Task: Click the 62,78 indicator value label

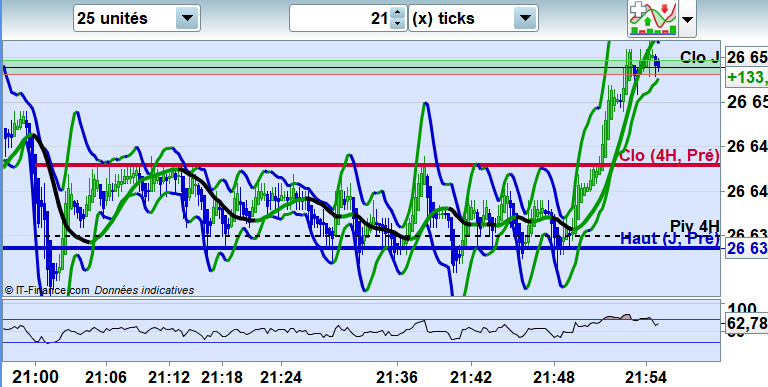Action: pos(746,323)
